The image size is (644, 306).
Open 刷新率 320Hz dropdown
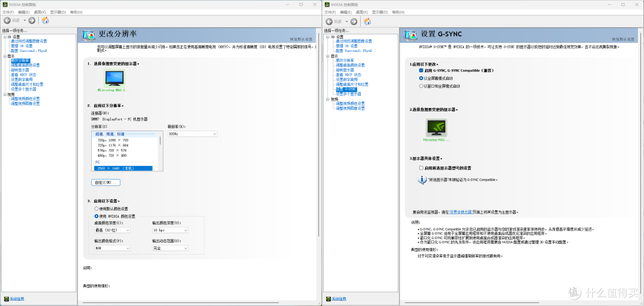click(x=192, y=134)
